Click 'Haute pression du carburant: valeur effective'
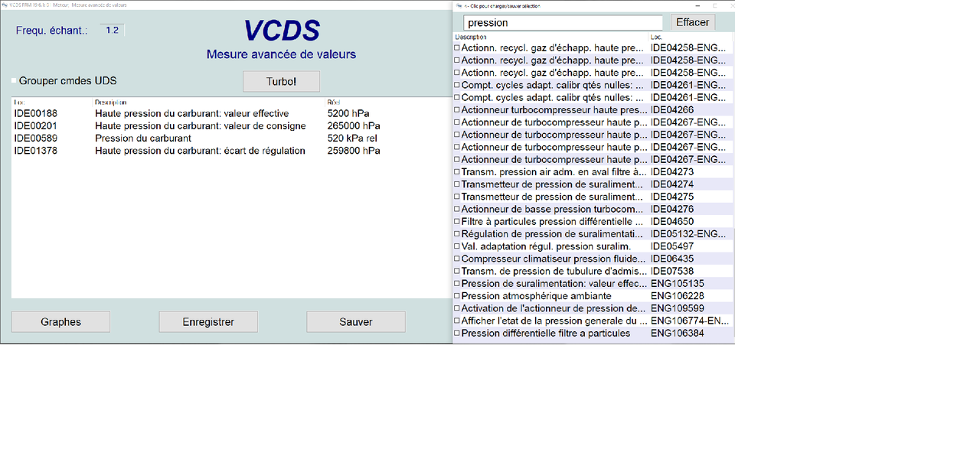 click(192, 113)
